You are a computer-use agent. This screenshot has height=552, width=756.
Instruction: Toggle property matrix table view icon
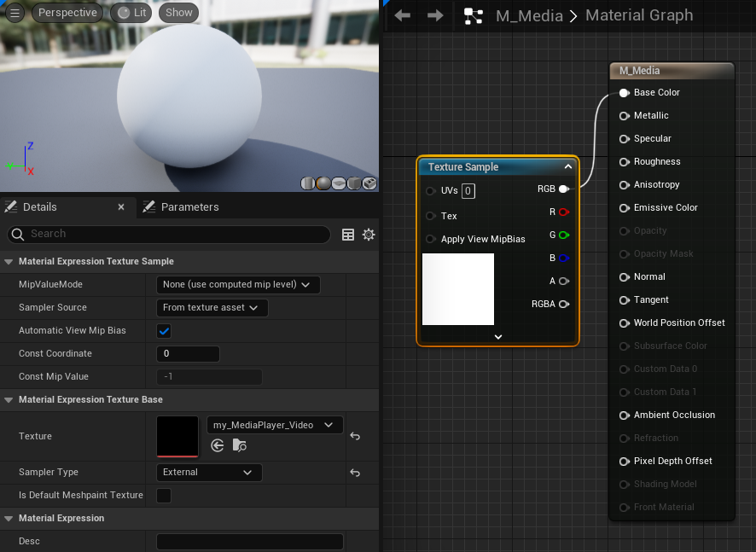[348, 235]
